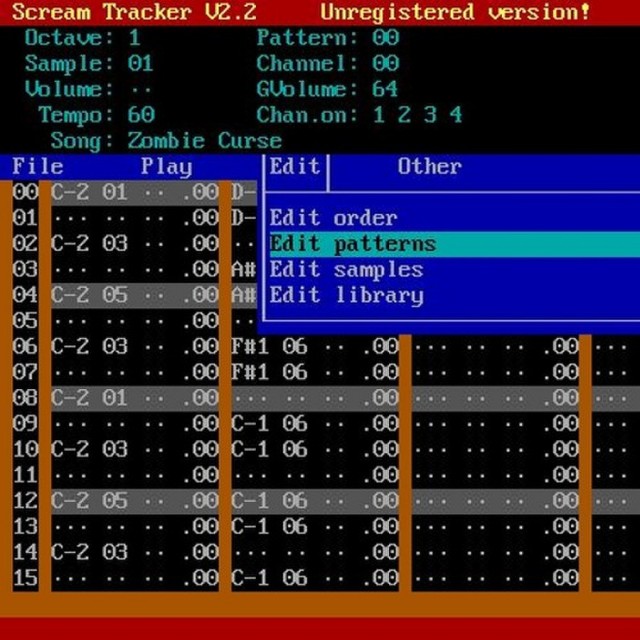Open the File menu
Viewport: 640px width, 640px height.
pyautogui.click(x=38, y=167)
